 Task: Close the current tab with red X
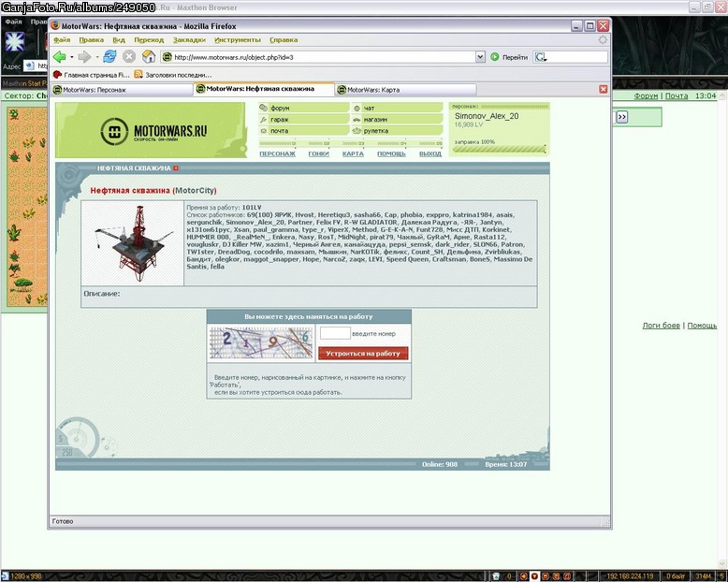coord(604,89)
